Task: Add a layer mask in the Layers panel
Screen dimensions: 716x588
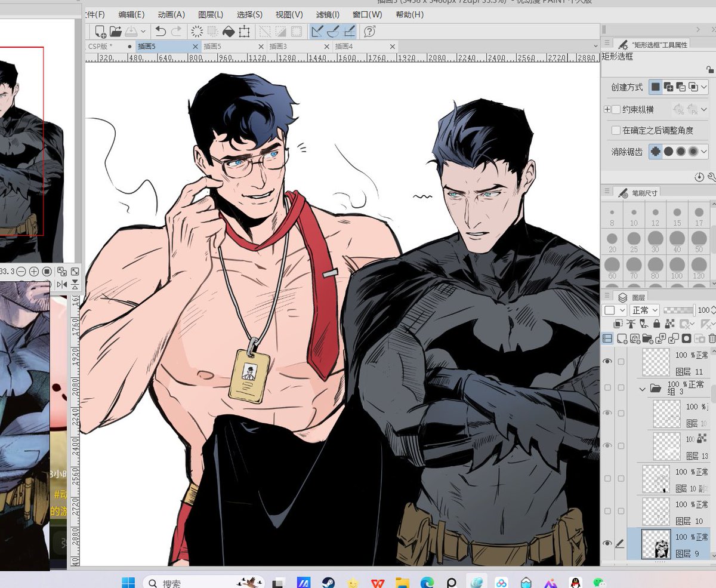Action: [687, 338]
